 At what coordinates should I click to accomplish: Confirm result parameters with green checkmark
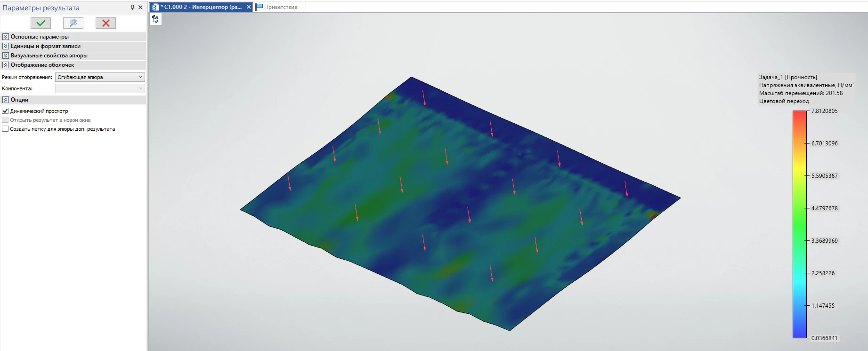(41, 23)
